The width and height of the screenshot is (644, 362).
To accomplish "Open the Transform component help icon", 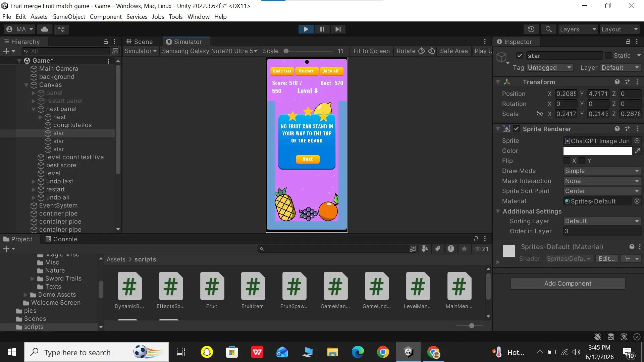I will coord(617,82).
